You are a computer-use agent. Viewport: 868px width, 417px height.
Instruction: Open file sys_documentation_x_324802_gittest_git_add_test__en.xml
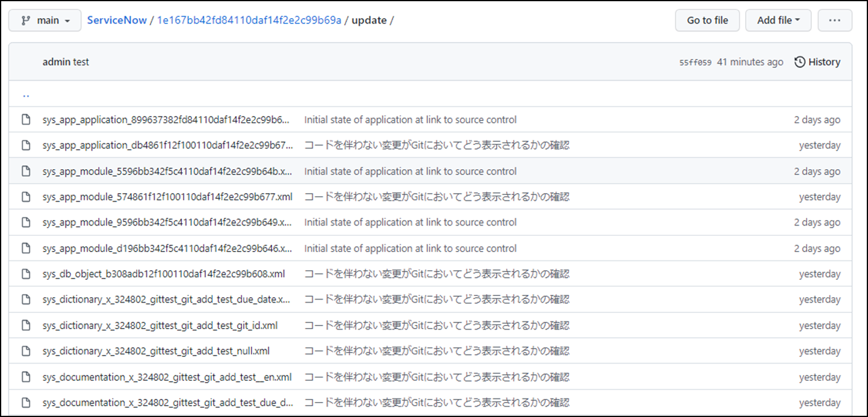pos(167,377)
